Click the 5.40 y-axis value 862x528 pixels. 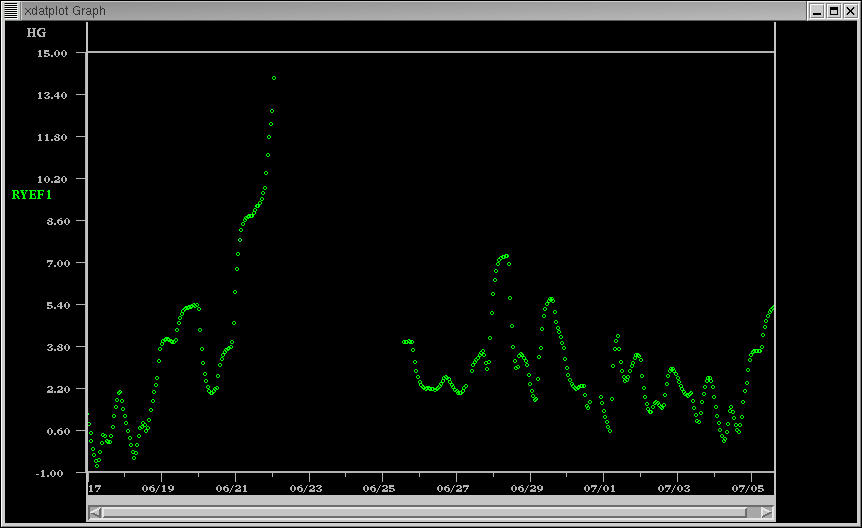(x=58, y=305)
